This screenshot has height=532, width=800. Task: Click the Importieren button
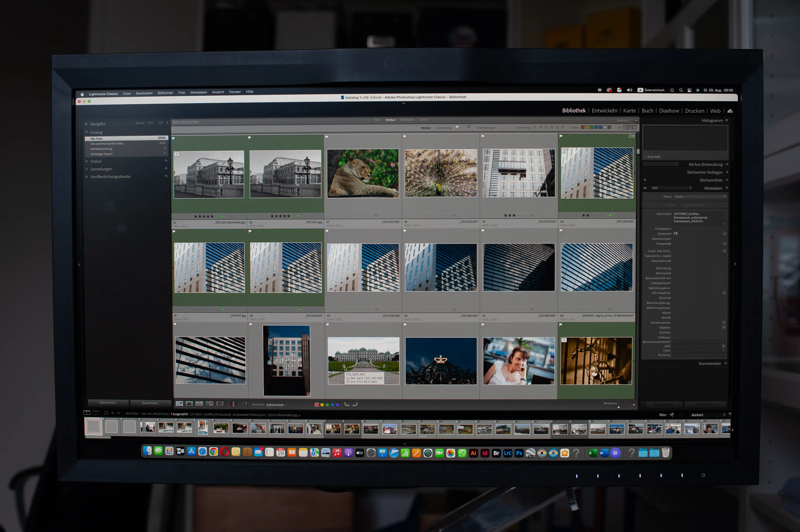[x=108, y=402]
